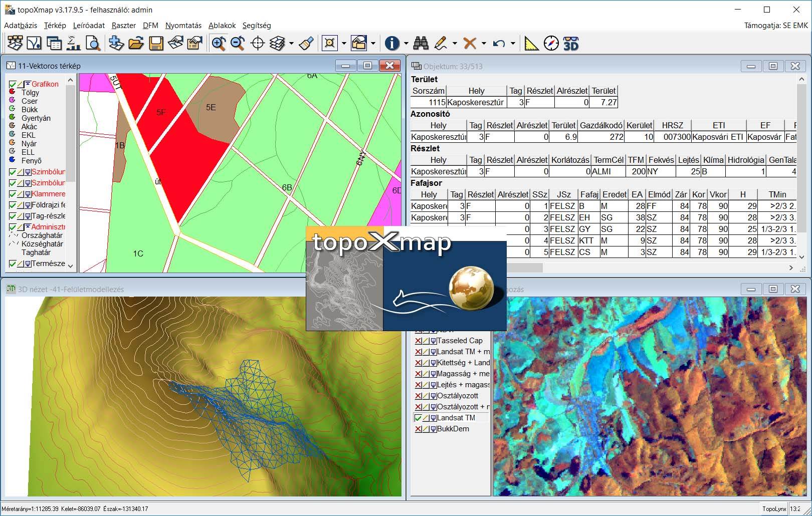This screenshot has height=516, width=812.
Task: Open dropdown arrow beside pencil tool
Action: tap(455, 44)
